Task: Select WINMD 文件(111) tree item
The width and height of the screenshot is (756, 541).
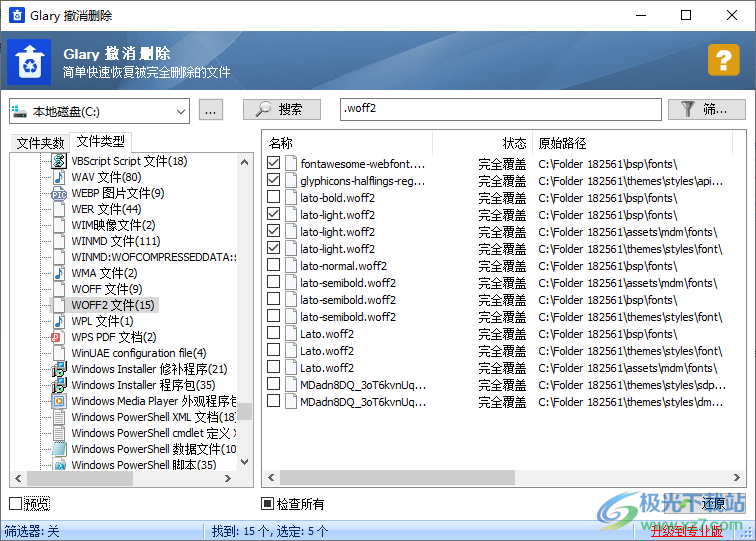Action: point(116,241)
